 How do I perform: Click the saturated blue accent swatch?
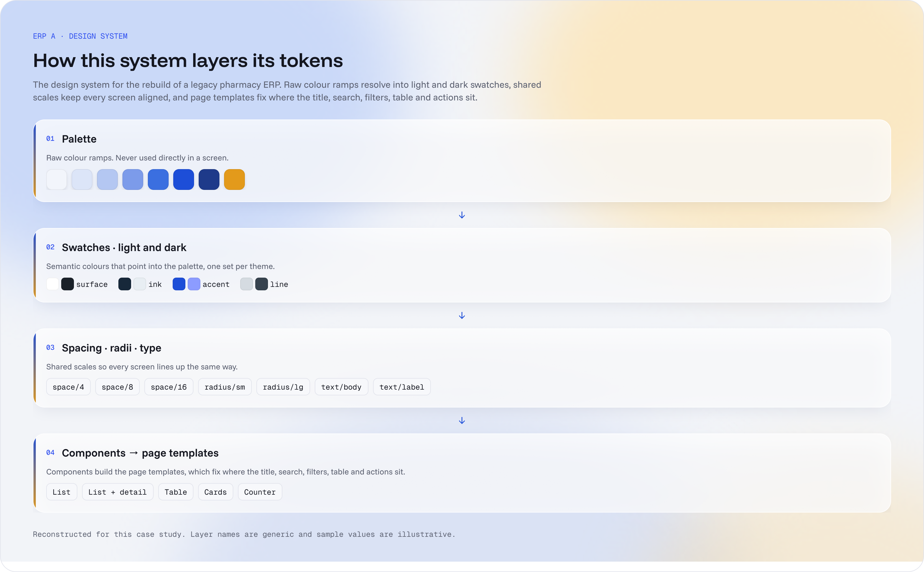[179, 284]
